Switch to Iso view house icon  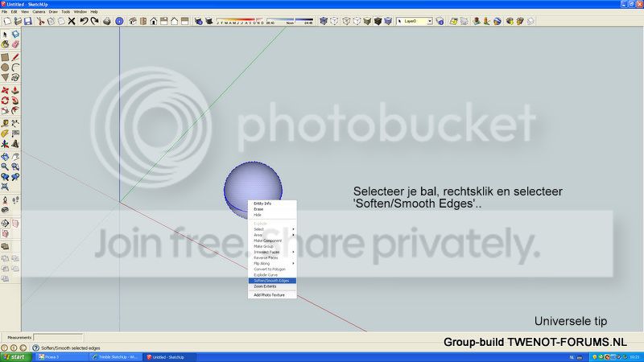[x=133, y=21]
